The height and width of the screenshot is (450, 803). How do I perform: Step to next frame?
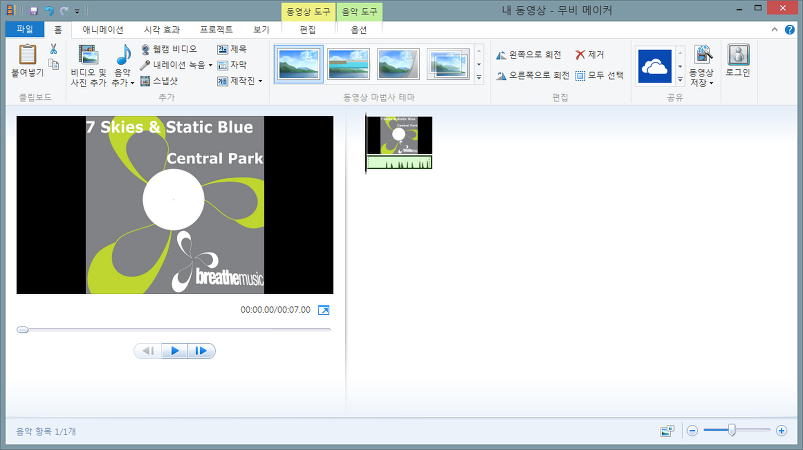[201, 351]
